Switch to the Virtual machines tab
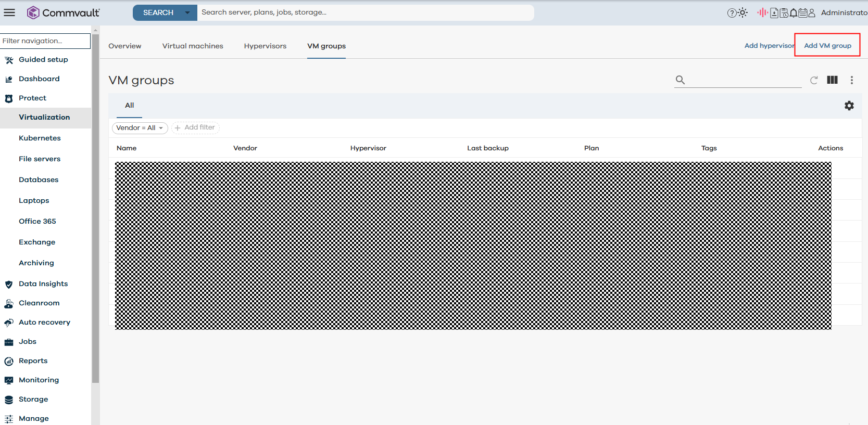 [x=193, y=46]
